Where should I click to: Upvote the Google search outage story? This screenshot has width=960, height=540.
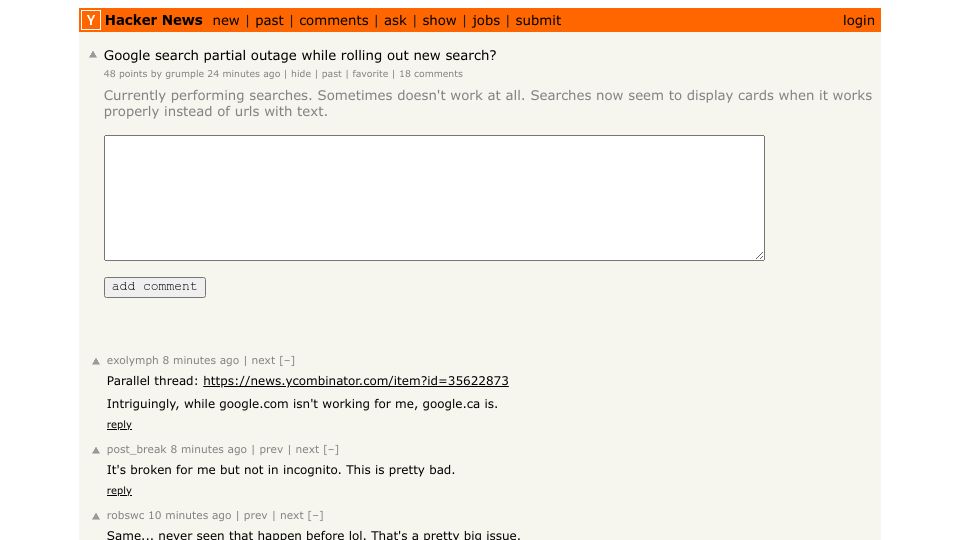point(93,54)
